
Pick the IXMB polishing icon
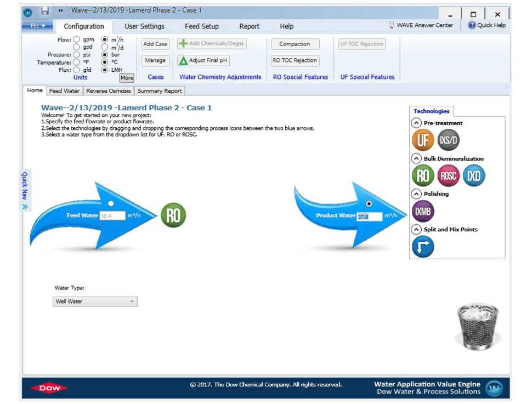[x=423, y=212]
